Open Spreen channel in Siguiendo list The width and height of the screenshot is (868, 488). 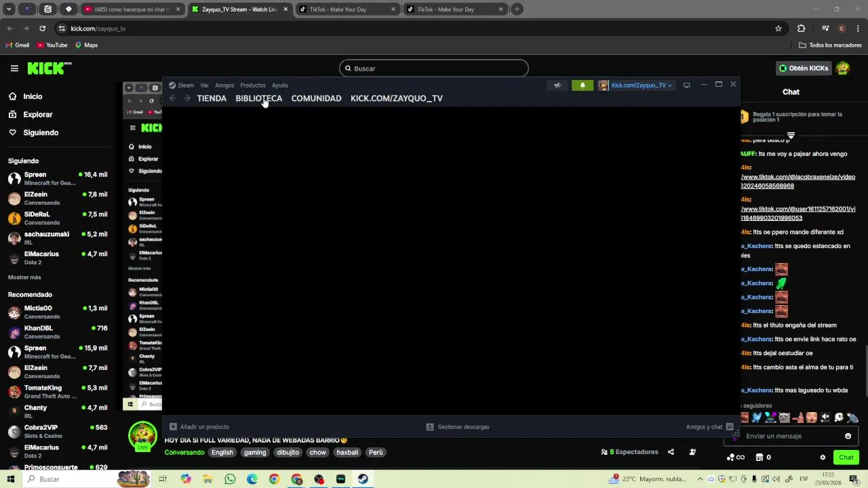58,178
